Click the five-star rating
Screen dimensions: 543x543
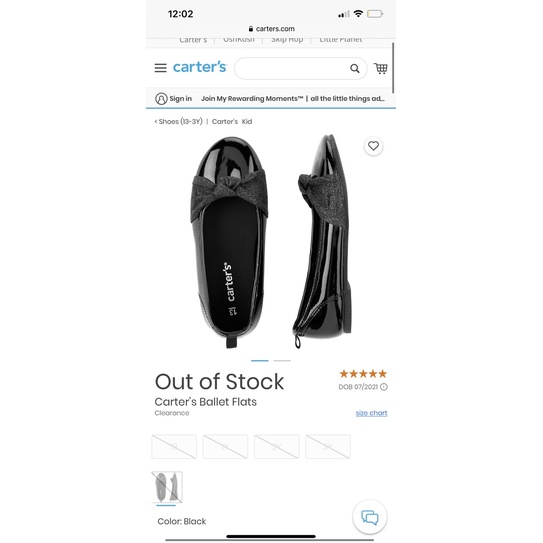click(x=363, y=374)
